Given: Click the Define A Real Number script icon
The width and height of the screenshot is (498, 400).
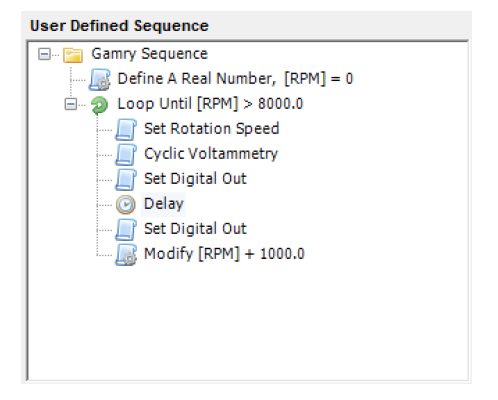Looking at the screenshot, I should click(100, 79).
